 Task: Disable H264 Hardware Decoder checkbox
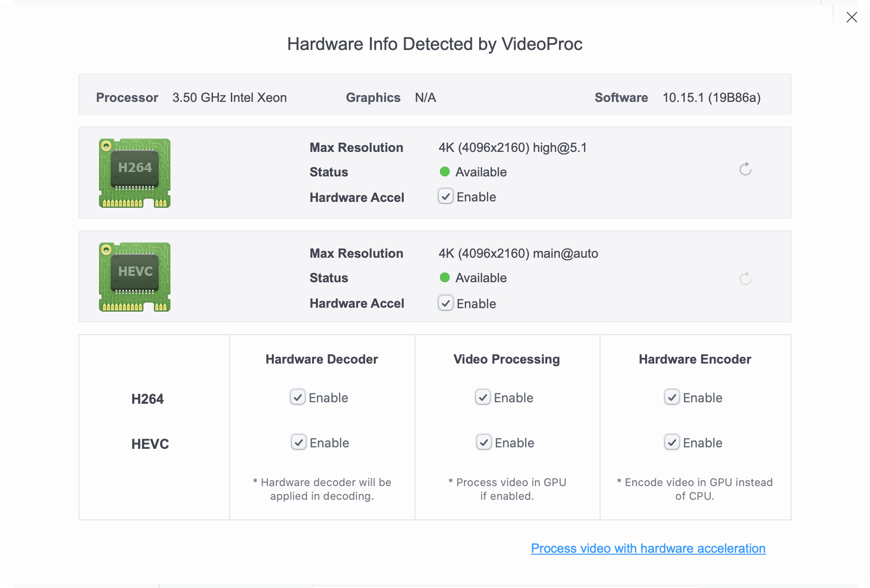pos(298,397)
